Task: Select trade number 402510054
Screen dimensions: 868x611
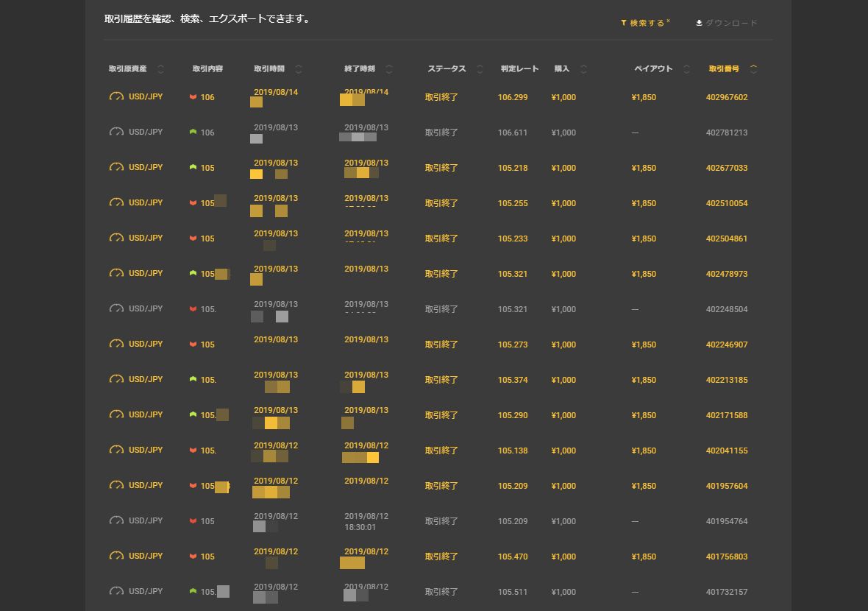Action: point(727,203)
